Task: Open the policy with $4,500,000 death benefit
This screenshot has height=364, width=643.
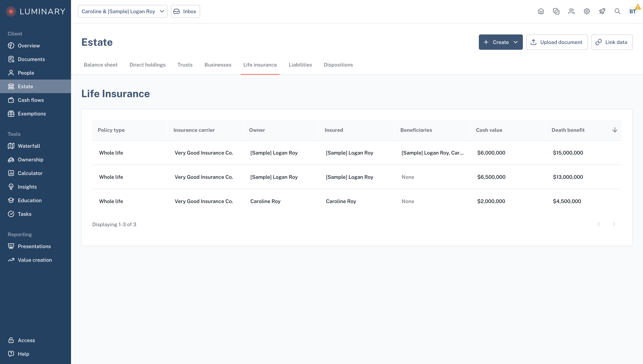Action: tap(357, 201)
